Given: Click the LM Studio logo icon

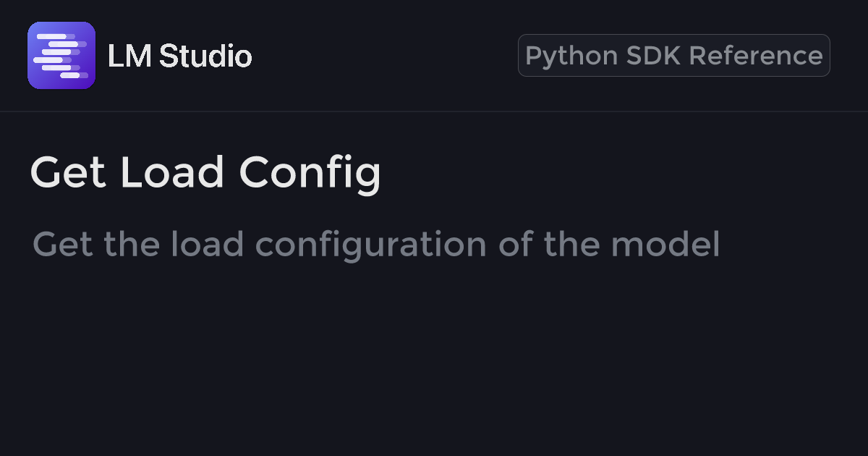Looking at the screenshot, I should tap(61, 56).
